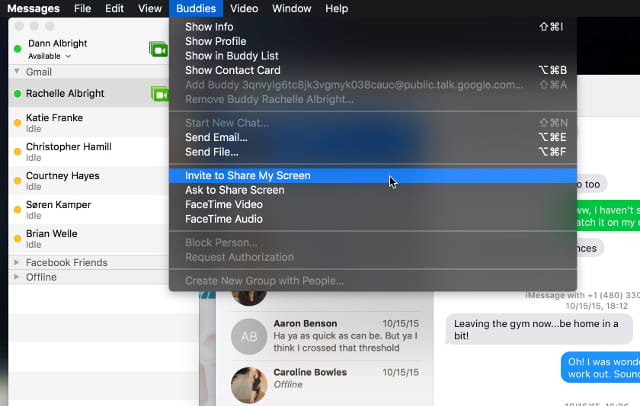This screenshot has height=406, width=640.
Task: Start FaceTime Video from menu
Action: tap(373, 204)
